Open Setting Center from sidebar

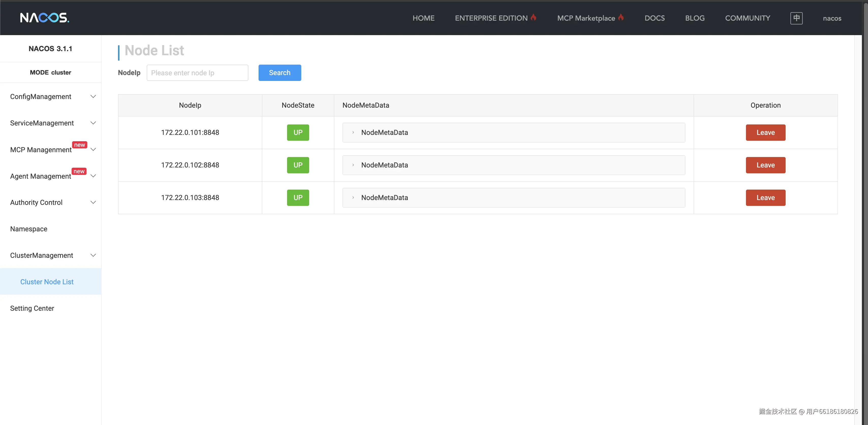click(32, 308)
